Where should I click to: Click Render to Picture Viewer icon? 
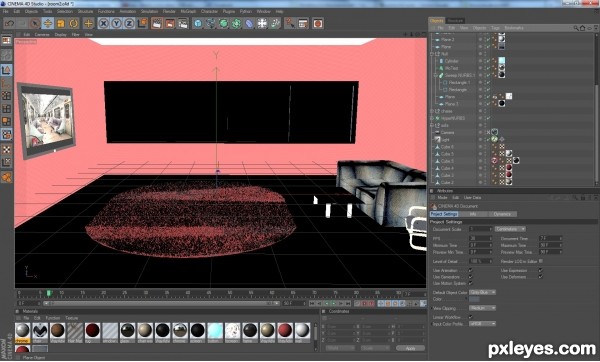(x=170, y=24)
